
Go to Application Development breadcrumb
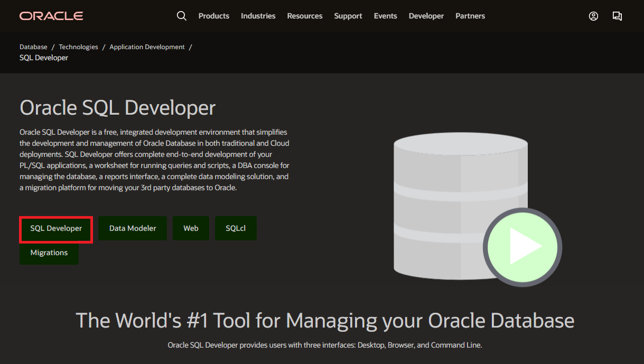pyautogui.click(x=147, y=47)
